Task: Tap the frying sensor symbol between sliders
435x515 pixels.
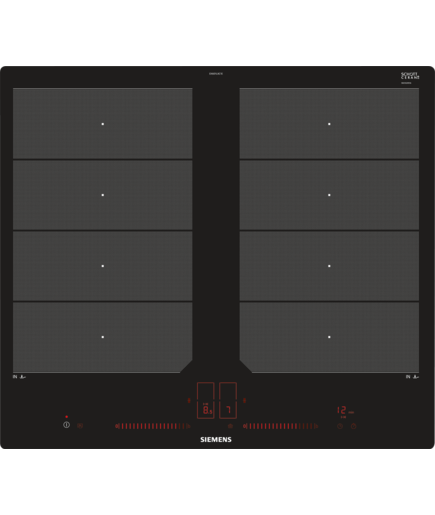Action: click(230, 426)
